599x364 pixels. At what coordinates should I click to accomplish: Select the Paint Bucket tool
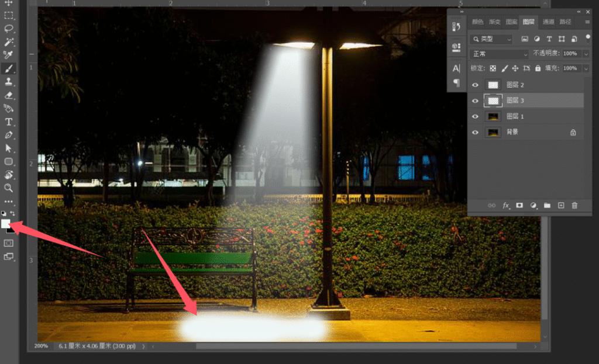point(8,108)
